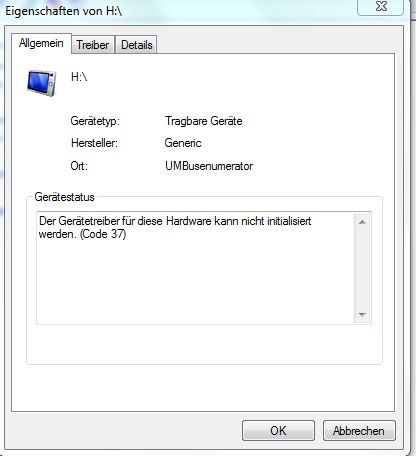Click the Hersteller label
Screen dimensions: 416x456
pos(94,143)
